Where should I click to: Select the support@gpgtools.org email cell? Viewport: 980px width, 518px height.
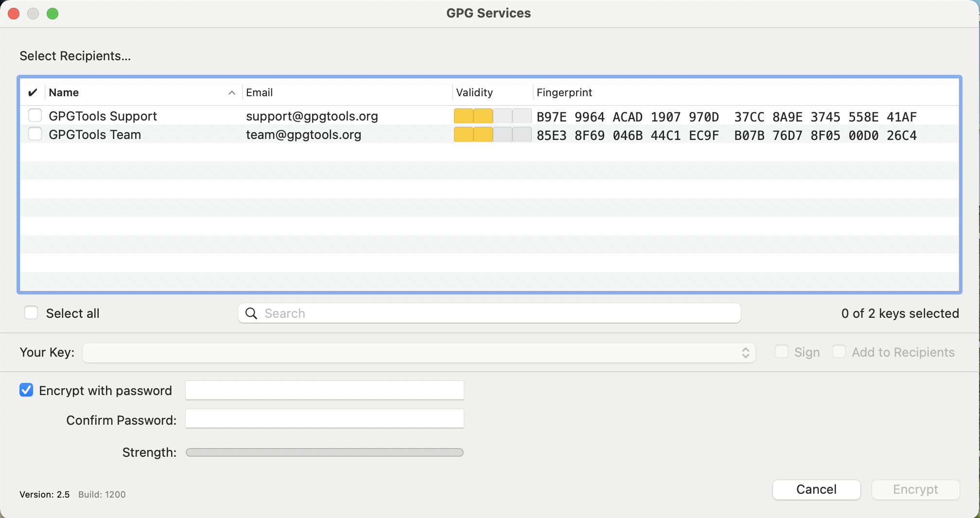point(312,116)
